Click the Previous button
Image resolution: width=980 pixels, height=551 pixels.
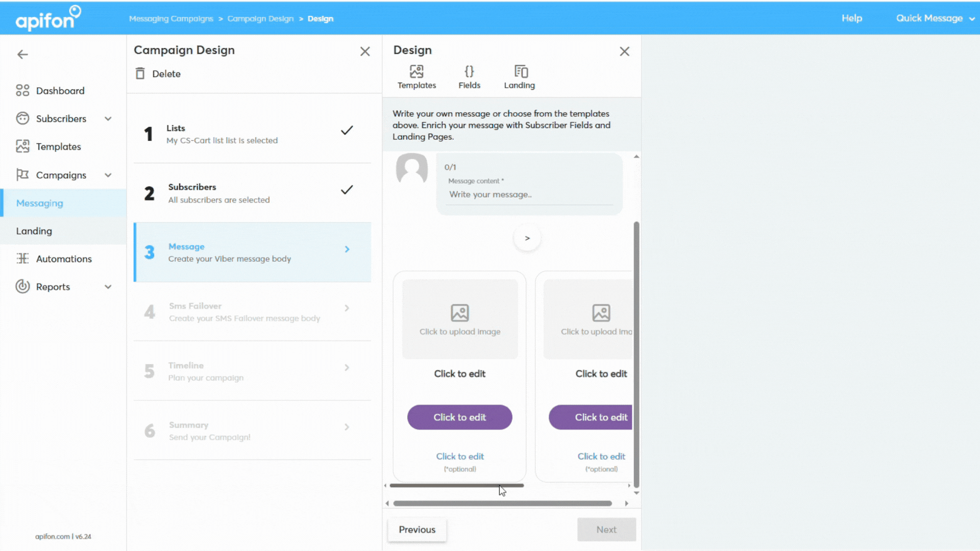[417, 530]
